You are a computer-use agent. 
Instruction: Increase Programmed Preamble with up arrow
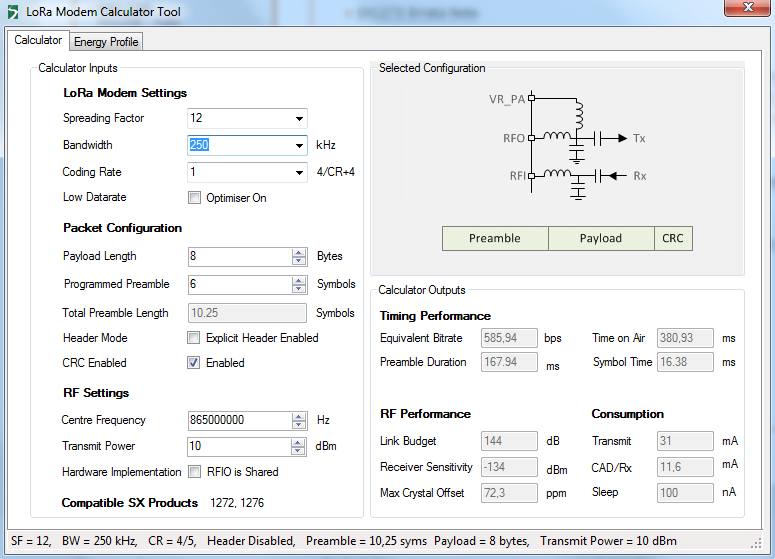(x=299, y=280)
